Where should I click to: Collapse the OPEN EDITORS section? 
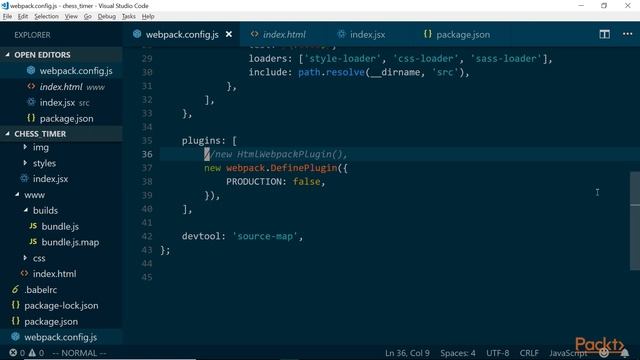pyautogui.click(x=61, y=55)
